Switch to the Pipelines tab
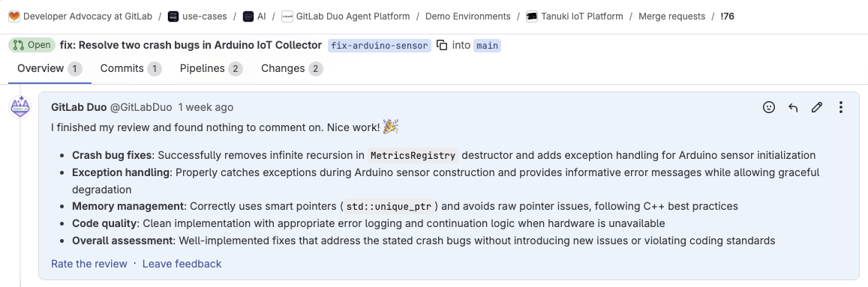This screenshot has height=287, width=868. tap(211, 69)
